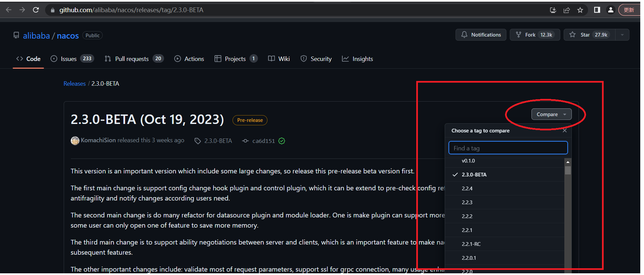Click the Issues count badge 233

tap(87, 59)
